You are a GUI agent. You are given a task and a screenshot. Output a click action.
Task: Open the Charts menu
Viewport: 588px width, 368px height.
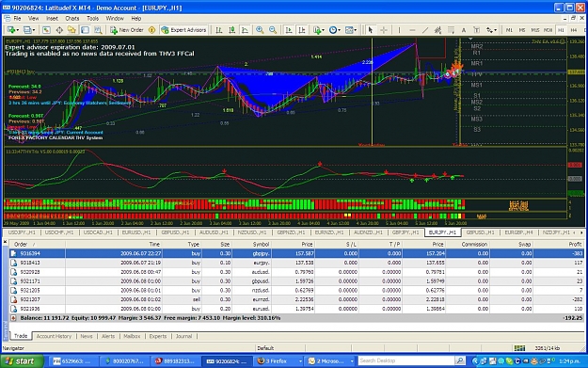click(72, 19)
